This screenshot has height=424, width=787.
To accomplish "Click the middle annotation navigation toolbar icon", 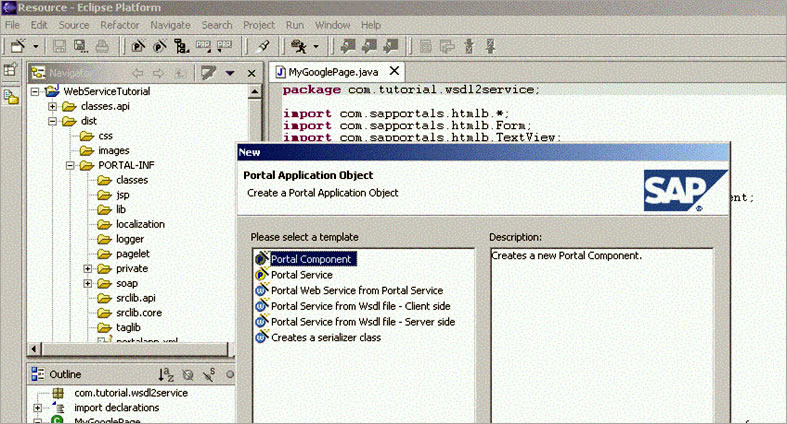I will click(x=369, y=47).
